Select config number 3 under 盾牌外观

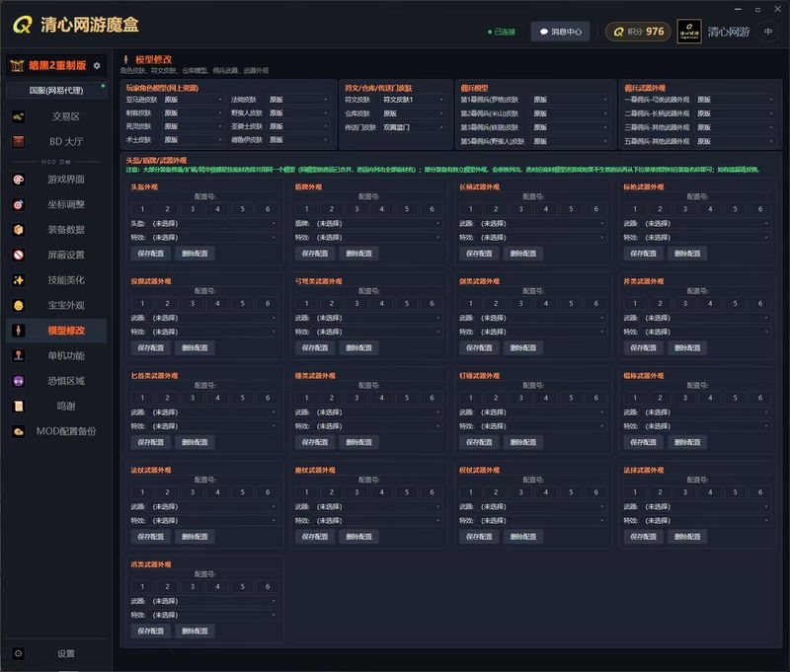coord(356,209)
